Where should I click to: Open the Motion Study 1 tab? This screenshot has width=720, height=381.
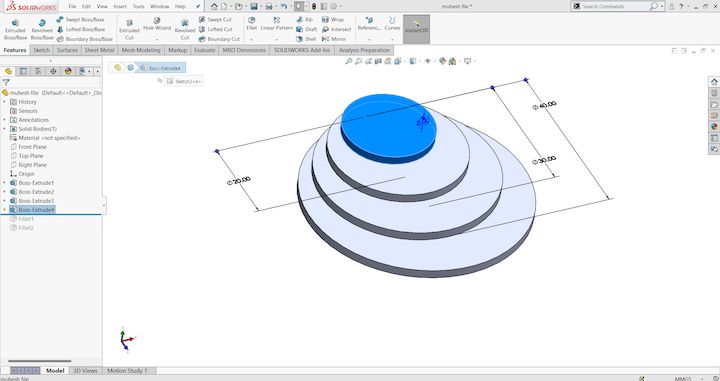click(127, 370)
